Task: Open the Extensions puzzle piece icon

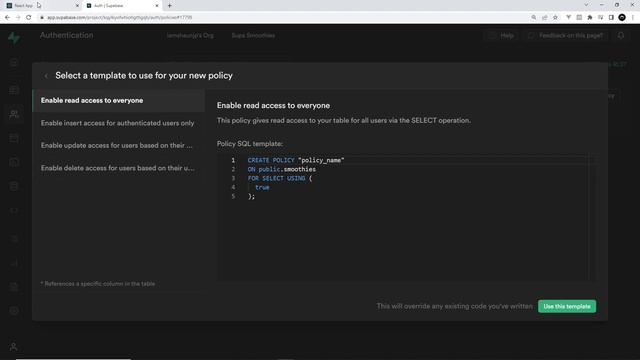Action: tap(590, 18)
